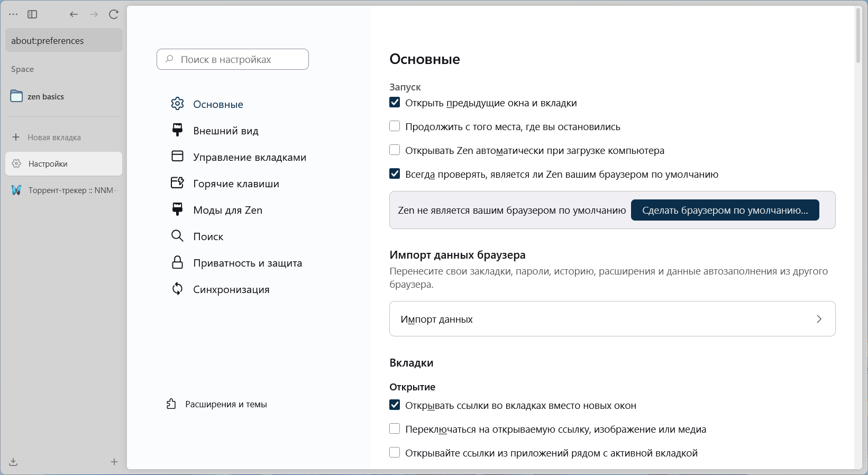Select the Управление вкладками section

[249, 157]
